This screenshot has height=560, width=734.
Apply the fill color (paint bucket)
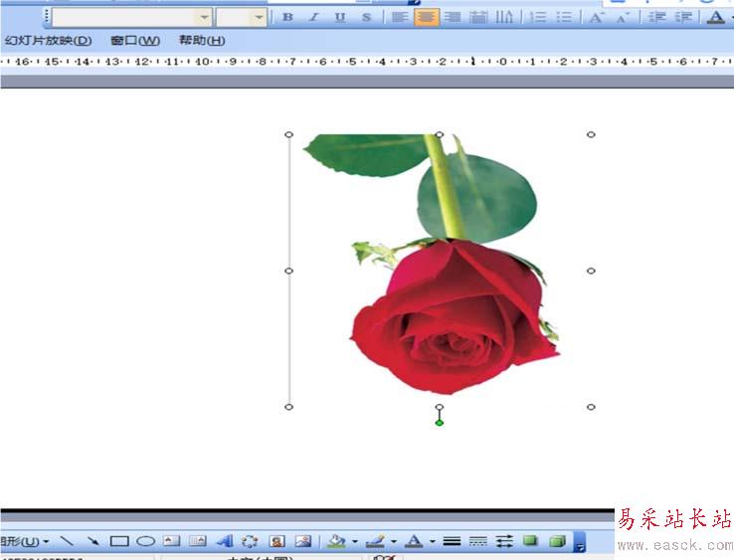pyautogui.click(x=336, y=542)
